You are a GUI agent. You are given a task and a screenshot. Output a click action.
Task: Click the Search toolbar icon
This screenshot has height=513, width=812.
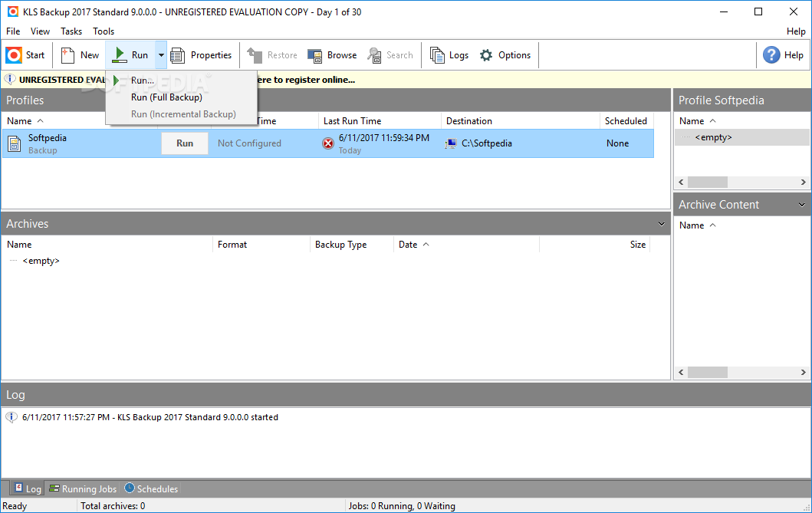(374, 55)
